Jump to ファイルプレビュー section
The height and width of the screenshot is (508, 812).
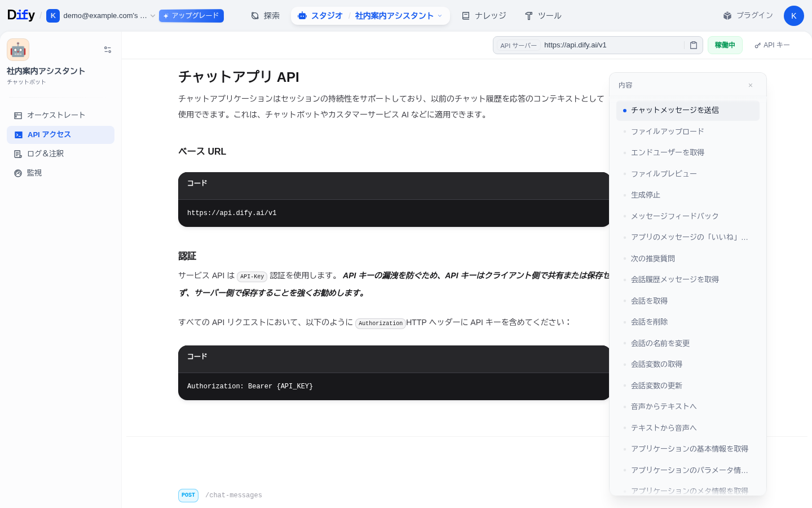tap(688, 174)
